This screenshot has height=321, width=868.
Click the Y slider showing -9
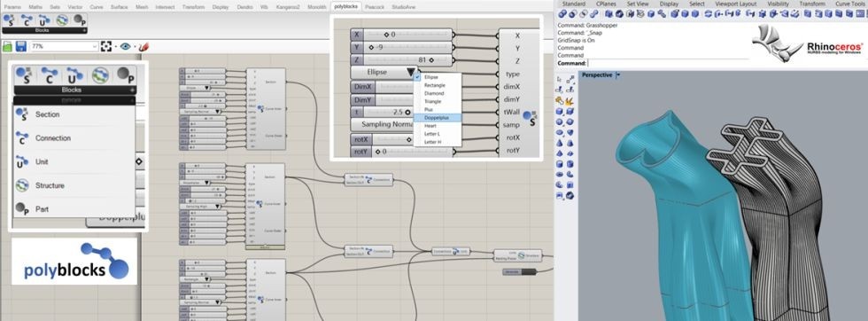click(401, 47)
